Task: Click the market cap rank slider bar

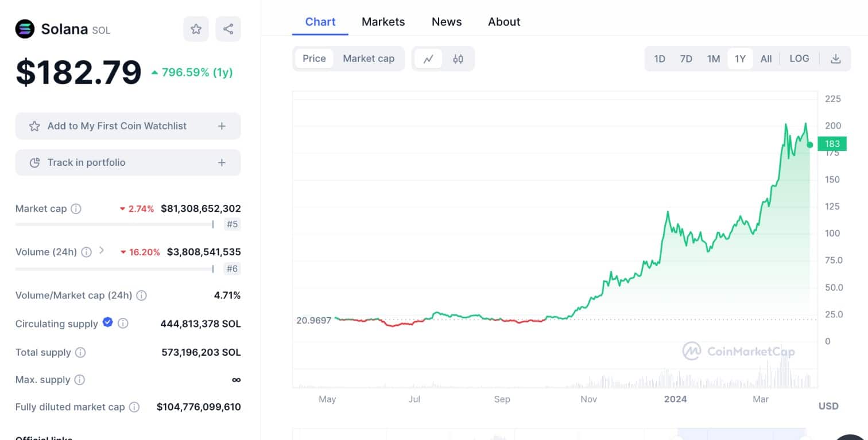Action: point(115,224)
